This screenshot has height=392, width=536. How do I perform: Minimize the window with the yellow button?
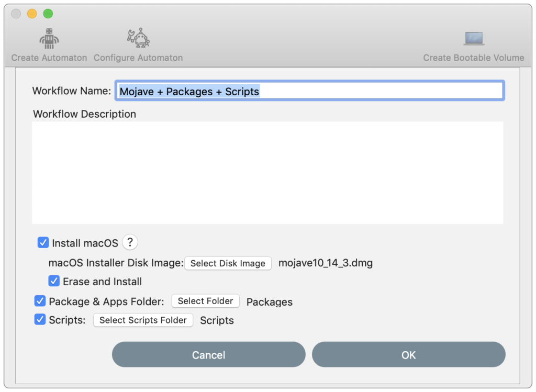coord(32,14)
